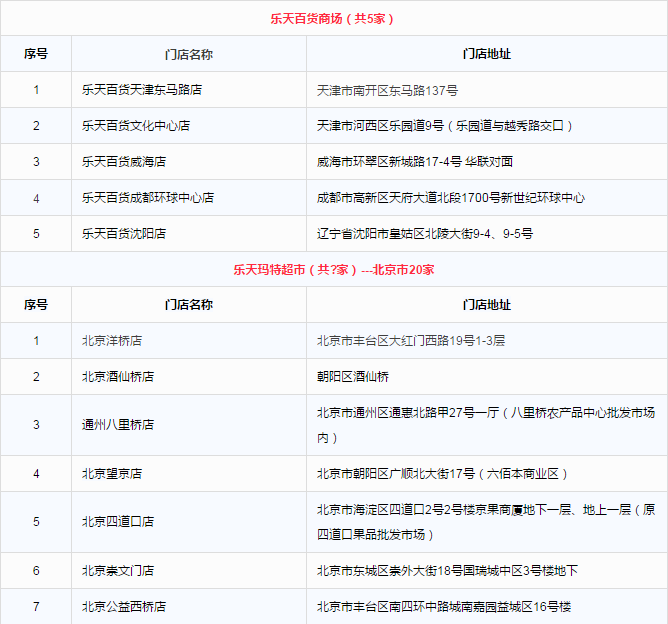Click the red heading 乐天玛特超市 北京市20家

pos(333,270)
